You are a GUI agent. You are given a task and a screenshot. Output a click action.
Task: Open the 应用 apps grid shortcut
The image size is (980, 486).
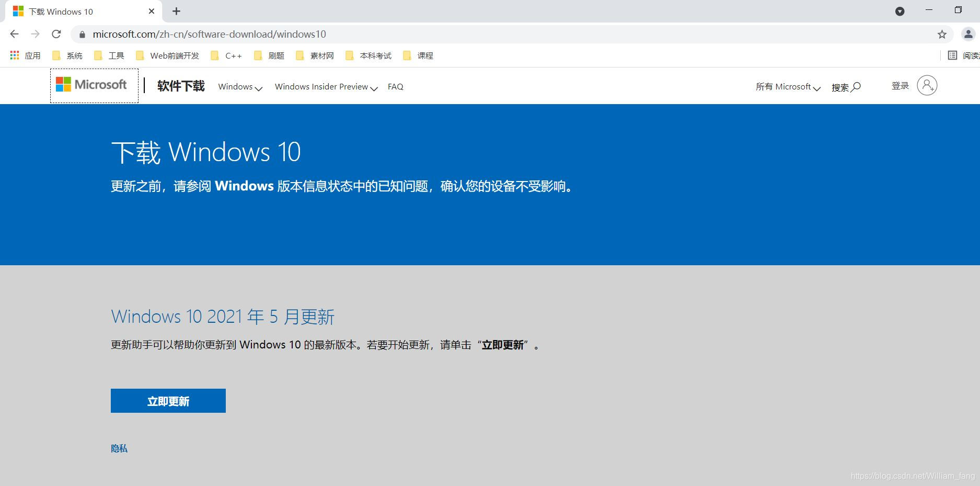click(x=25, y=55)
